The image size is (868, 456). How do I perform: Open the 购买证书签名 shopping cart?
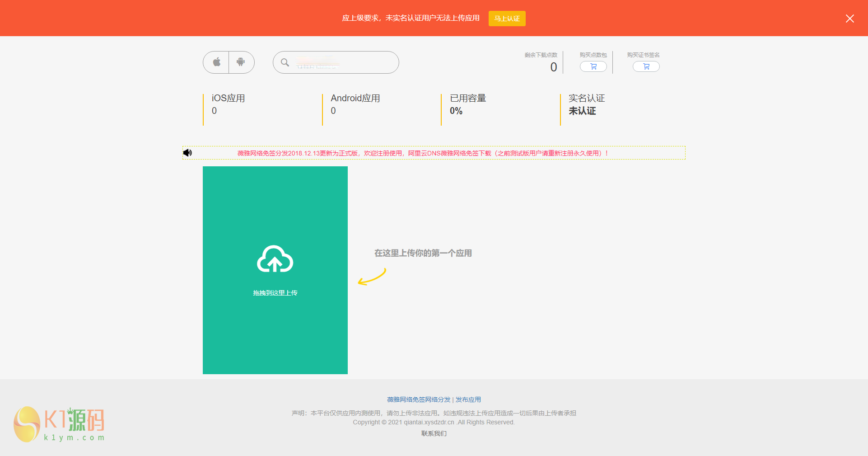[646, 66]
